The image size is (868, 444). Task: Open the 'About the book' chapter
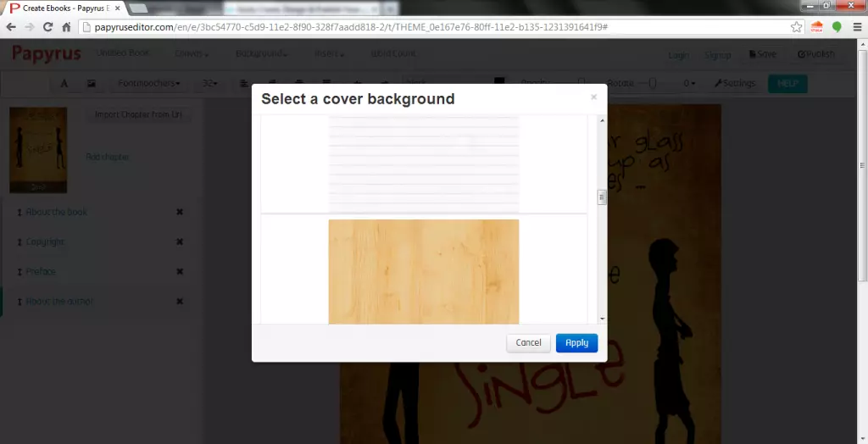(57, 212)
